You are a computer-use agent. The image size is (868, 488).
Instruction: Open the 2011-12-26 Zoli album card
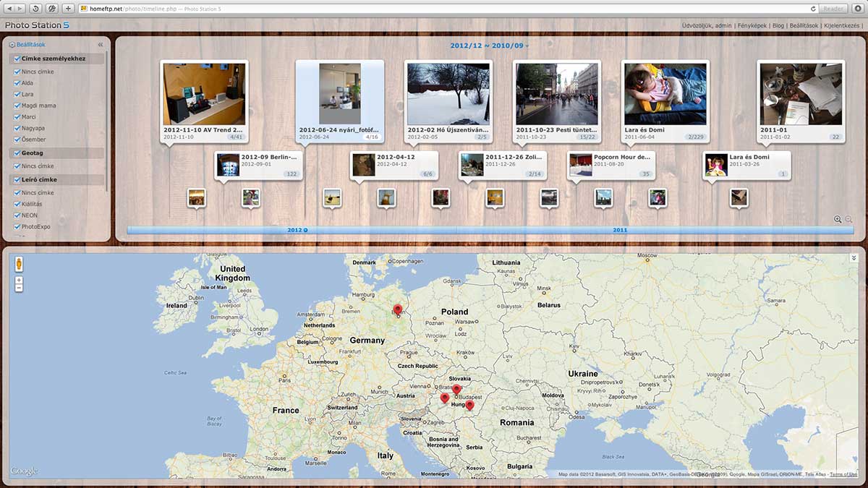(503, 165)
